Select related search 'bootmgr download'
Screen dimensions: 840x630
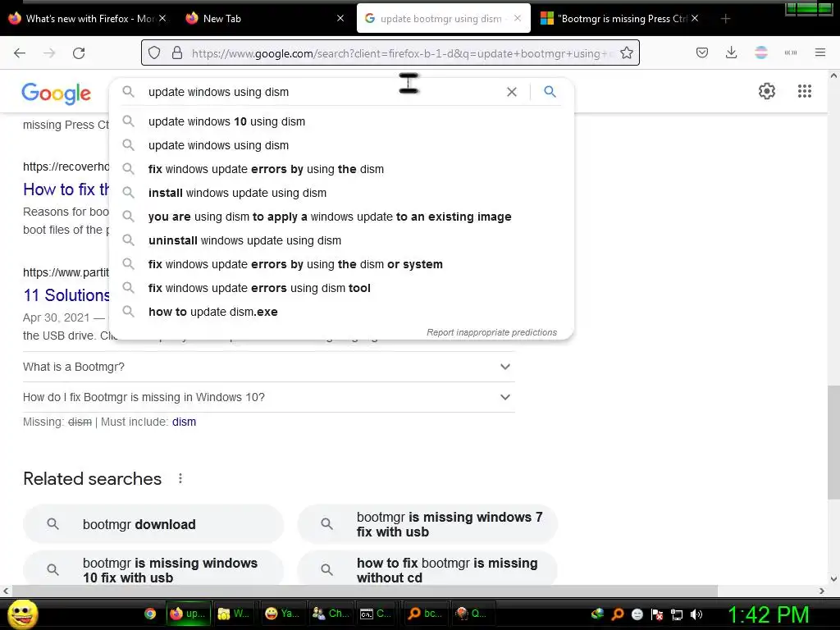(153, 524)
